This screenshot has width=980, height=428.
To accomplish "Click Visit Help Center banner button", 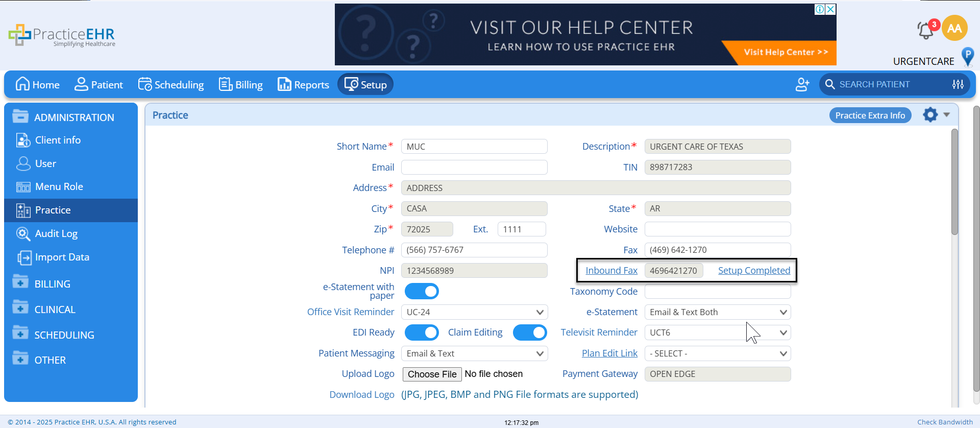I will 786,52.
